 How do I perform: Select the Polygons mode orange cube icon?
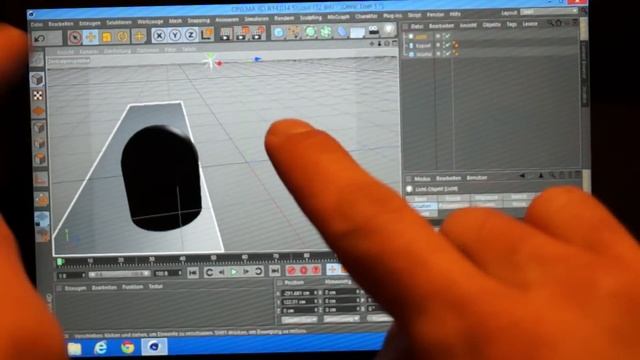click(x=40, y=158)
